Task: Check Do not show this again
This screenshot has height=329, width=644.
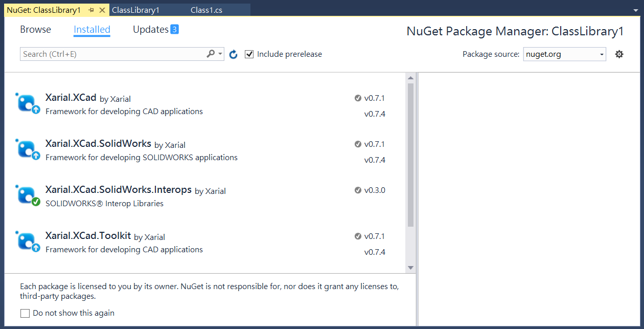Action: [x=25, y=313]
